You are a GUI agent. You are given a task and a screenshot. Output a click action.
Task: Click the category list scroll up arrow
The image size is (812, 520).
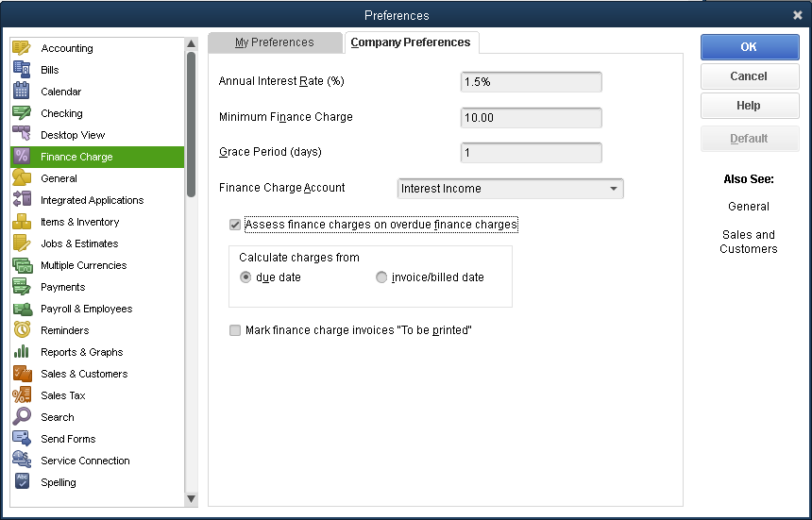[x=191, y=43]
